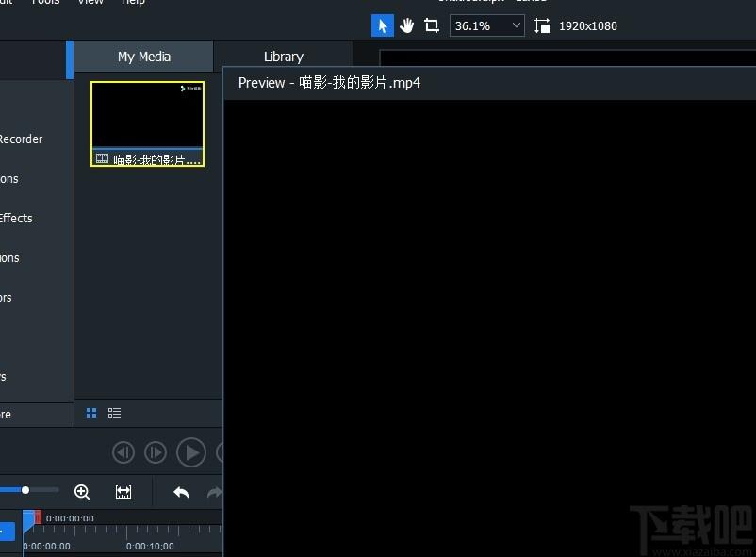Open the 36.1% zoom dropdown
The width and height of the screenshot is (756, 557).
[x=486, y=25]
